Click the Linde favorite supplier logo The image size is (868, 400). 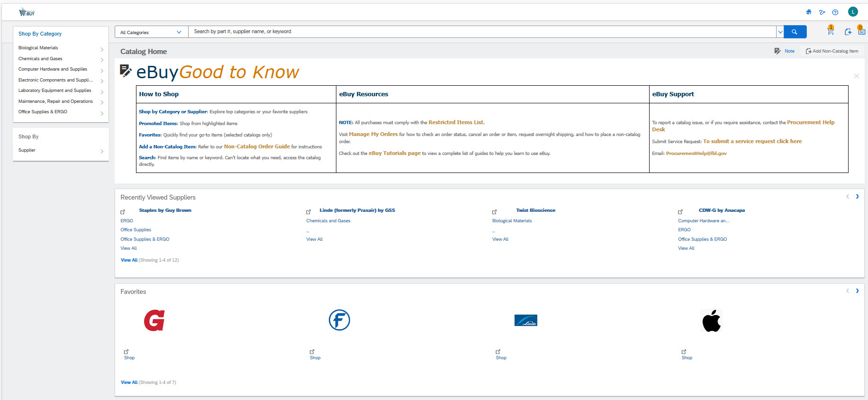pyautogui.click(x=525, y=320)
